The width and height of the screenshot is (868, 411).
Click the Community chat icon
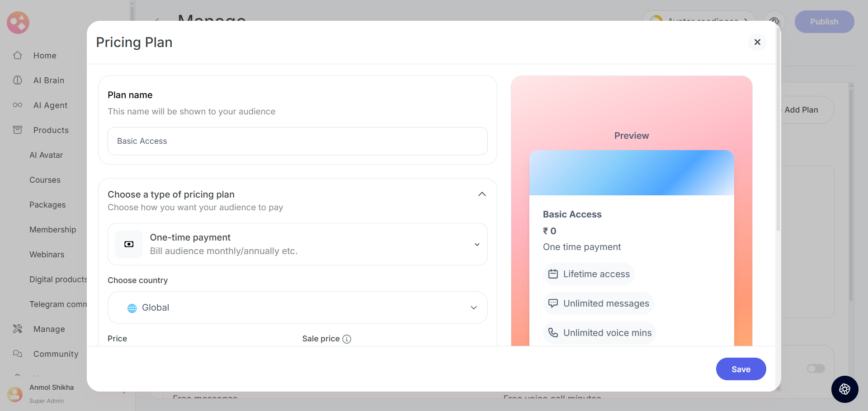[x=18, y=354]
